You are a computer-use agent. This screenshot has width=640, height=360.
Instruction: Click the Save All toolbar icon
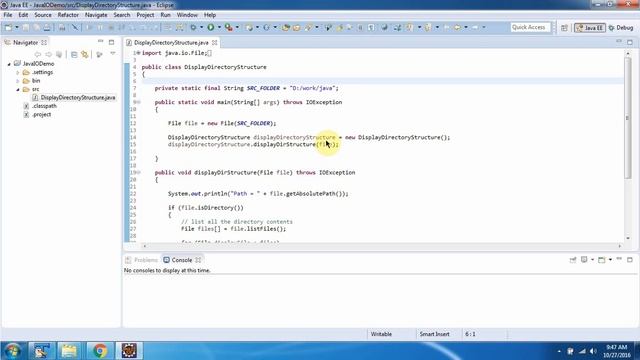[x=36, y=27]
